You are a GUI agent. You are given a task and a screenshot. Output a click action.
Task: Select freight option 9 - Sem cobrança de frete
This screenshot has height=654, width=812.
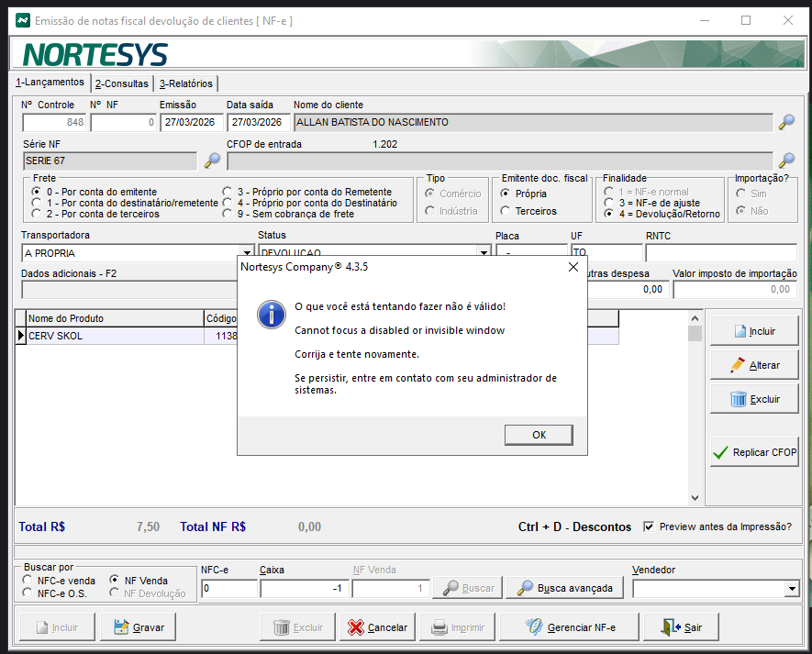(x=228, y=214)
